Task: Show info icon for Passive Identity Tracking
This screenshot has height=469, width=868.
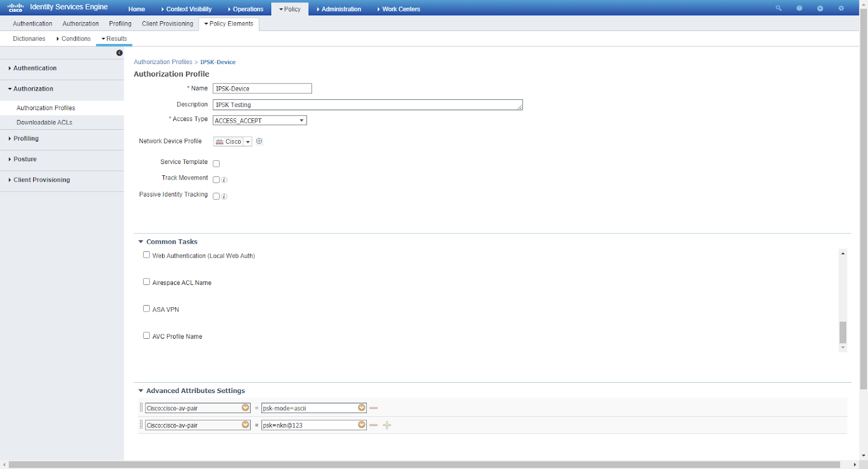Action: pyautogui.click(x=224, y=197)
